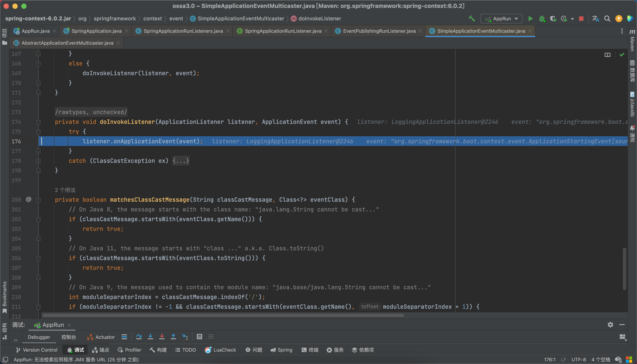637x364 pixels.
Task: Click Step Into in debugger toolbar
Action: [150, 337]
